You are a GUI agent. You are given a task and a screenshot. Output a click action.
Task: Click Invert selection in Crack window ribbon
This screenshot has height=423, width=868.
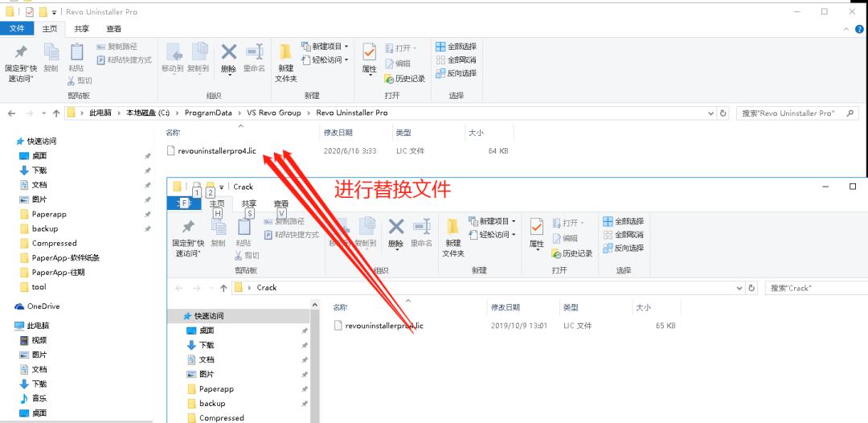[624, 248]
